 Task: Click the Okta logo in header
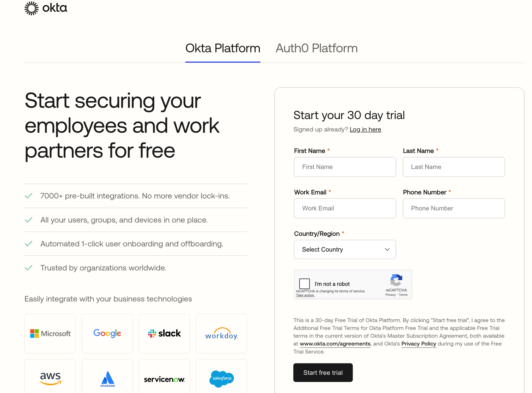coord(46,8)
